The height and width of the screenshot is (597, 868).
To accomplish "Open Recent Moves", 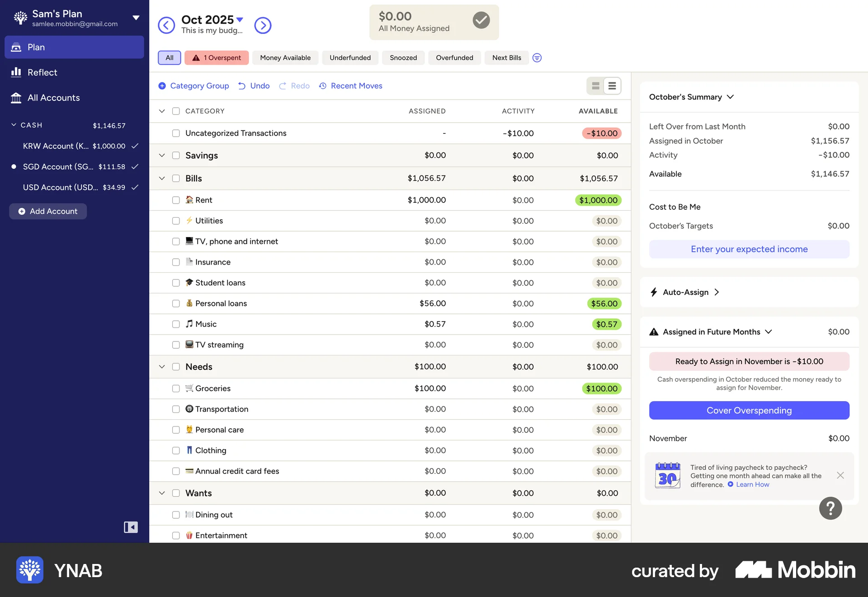I will (350, 86).
